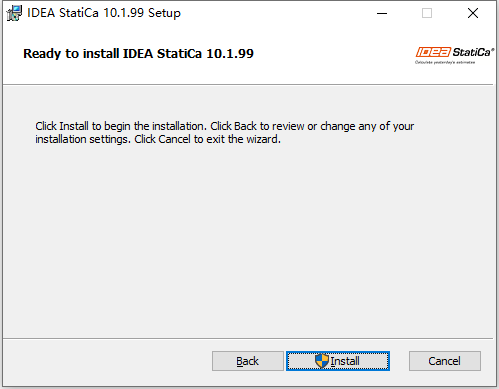
Task: Open the setup icon in the title bar
Action: click(14, 13)
